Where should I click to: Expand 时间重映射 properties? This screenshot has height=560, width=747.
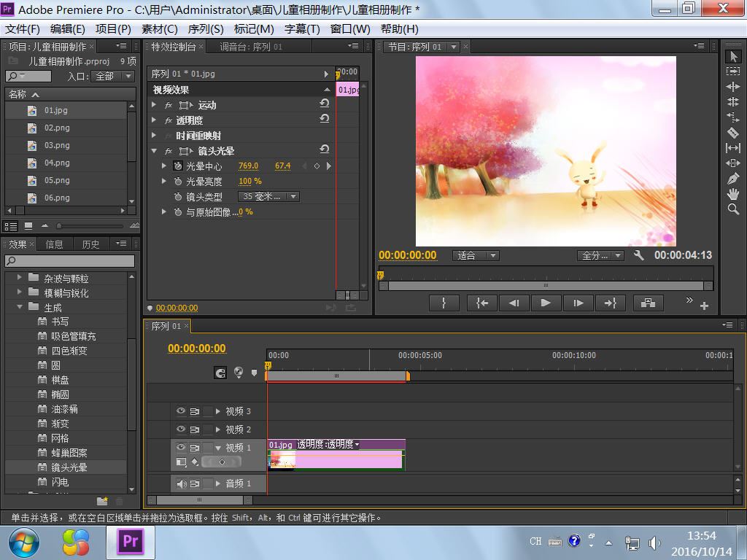pos(154,135)
